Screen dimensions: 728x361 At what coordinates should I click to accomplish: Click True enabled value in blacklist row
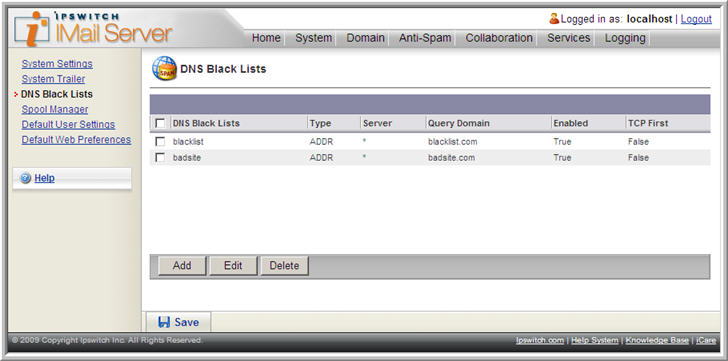coord(562,142)
